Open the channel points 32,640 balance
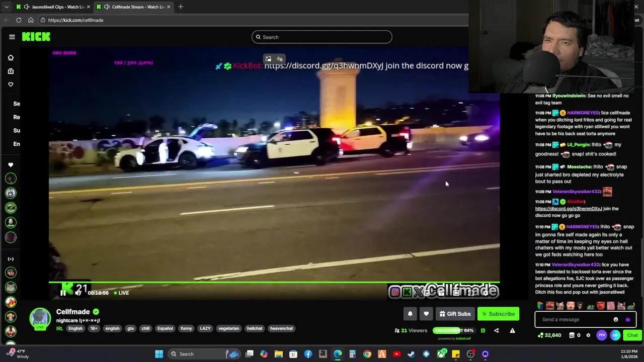The height and width of the screenshot is (362, 644). 549,335
